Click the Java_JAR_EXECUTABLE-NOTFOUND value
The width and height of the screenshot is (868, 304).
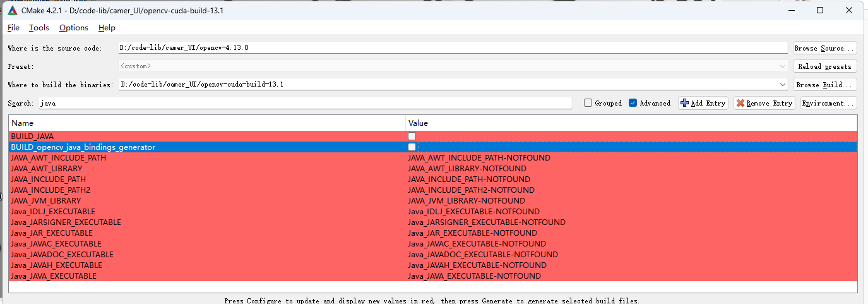pyautogui.click(x=473, y=233)
